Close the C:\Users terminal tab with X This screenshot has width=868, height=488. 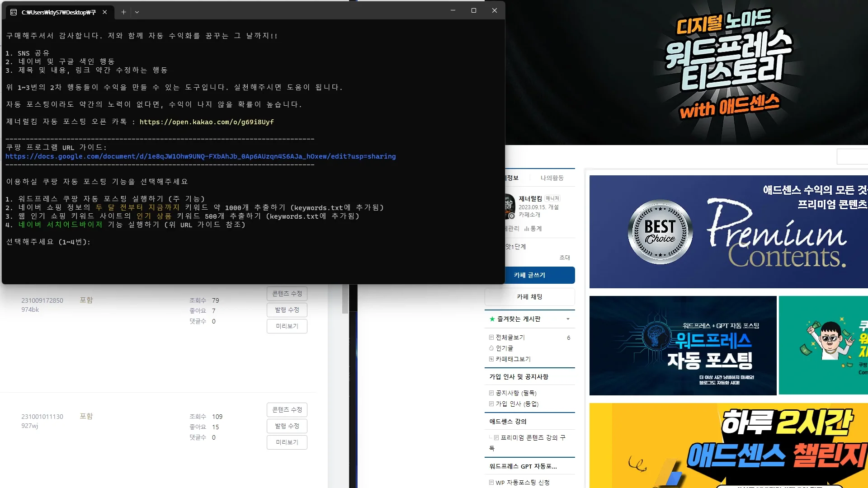click(105, 12)
